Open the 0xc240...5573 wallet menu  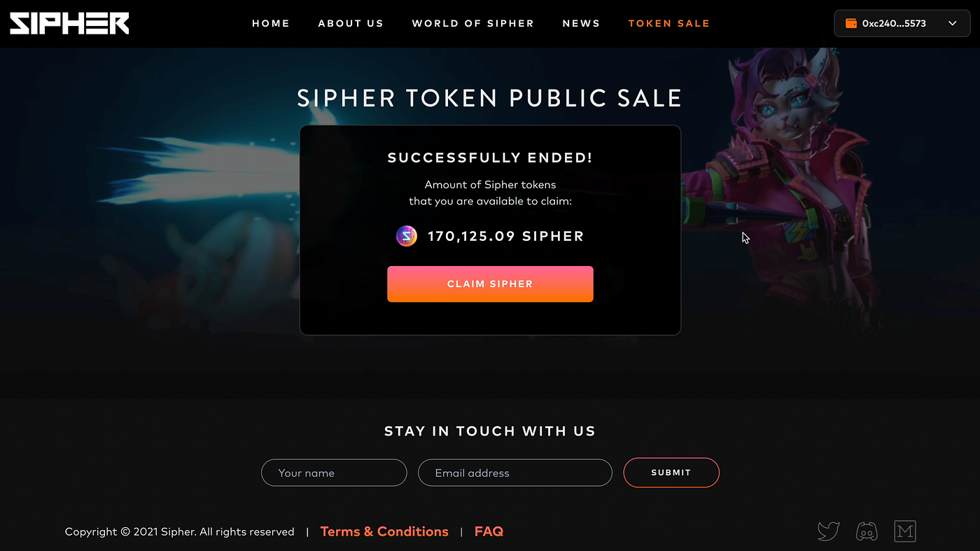(902, 23)
